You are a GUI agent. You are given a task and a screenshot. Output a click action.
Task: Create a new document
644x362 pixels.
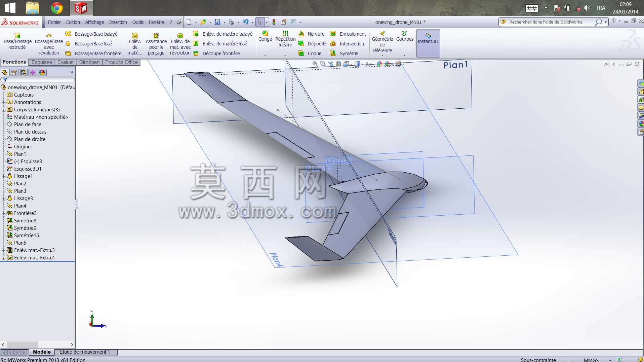coord(189,22)
